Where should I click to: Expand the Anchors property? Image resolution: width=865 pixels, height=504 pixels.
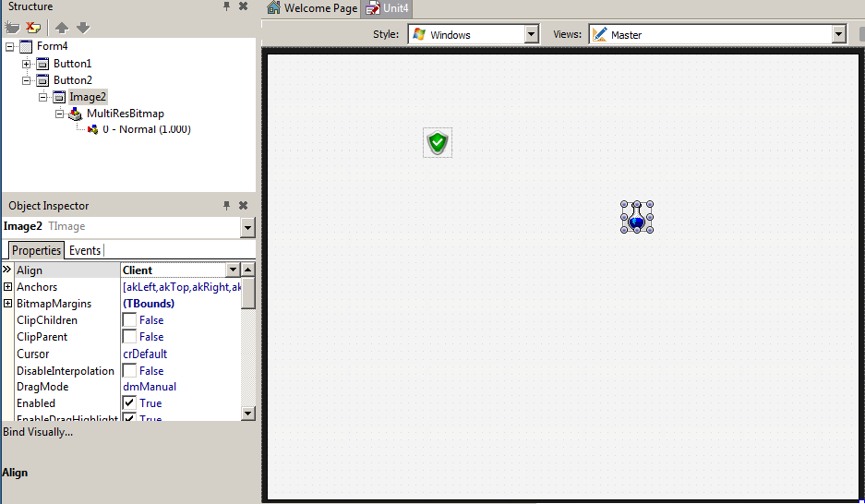(7, 287)
